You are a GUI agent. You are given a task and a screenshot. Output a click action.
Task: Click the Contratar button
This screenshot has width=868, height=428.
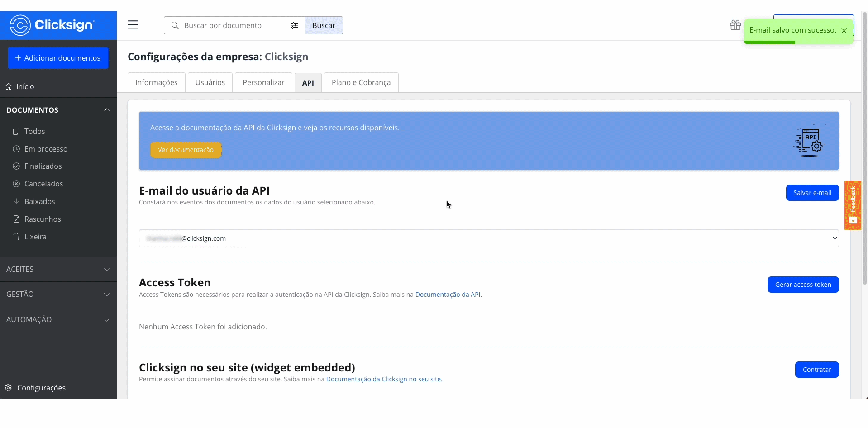coord(817,370)
